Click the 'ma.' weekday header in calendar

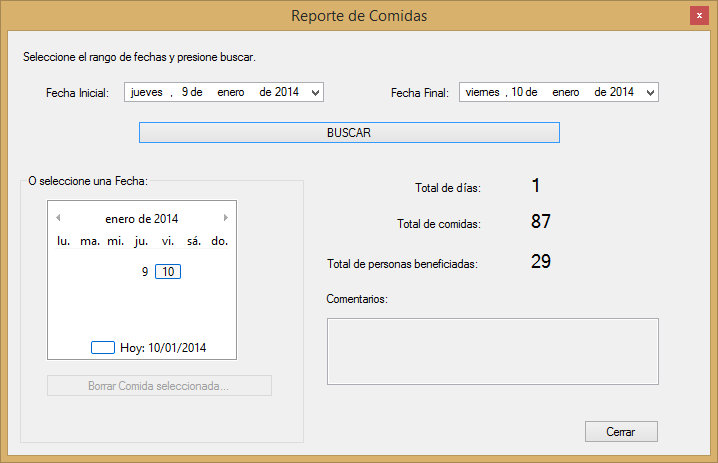90,241
